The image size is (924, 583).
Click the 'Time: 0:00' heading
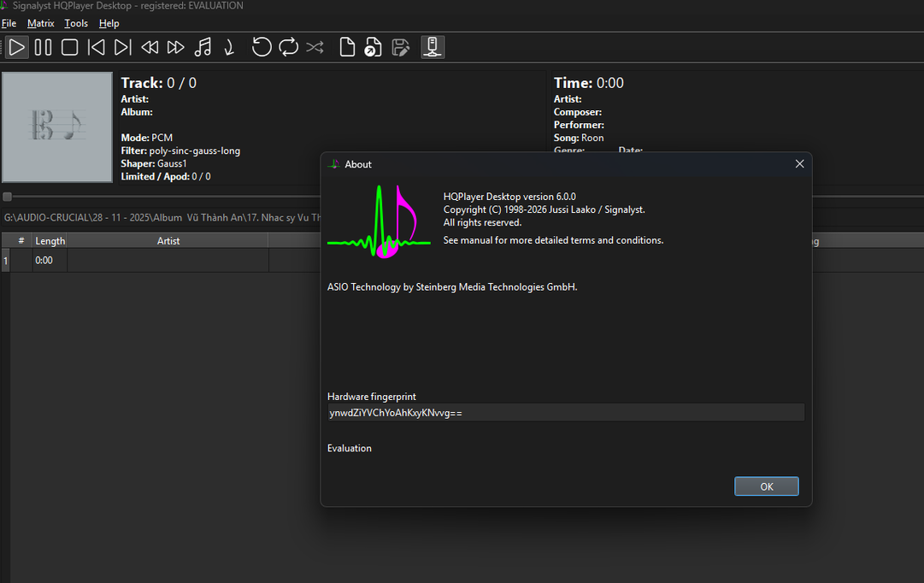588,83
